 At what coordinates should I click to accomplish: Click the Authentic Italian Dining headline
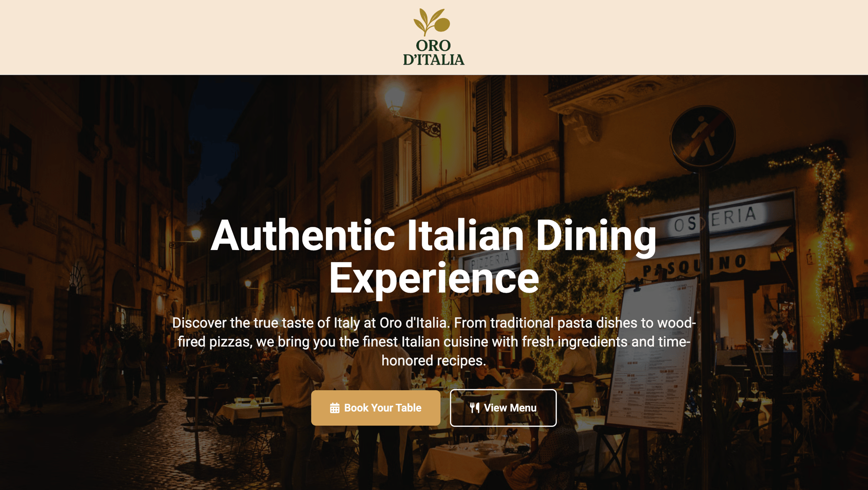(x=434, y=235)
